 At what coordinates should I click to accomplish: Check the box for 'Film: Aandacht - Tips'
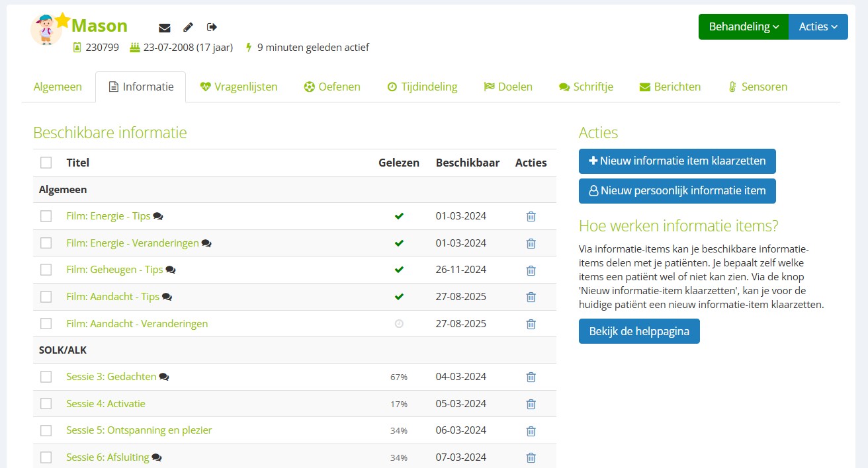(x=46, y=297)
